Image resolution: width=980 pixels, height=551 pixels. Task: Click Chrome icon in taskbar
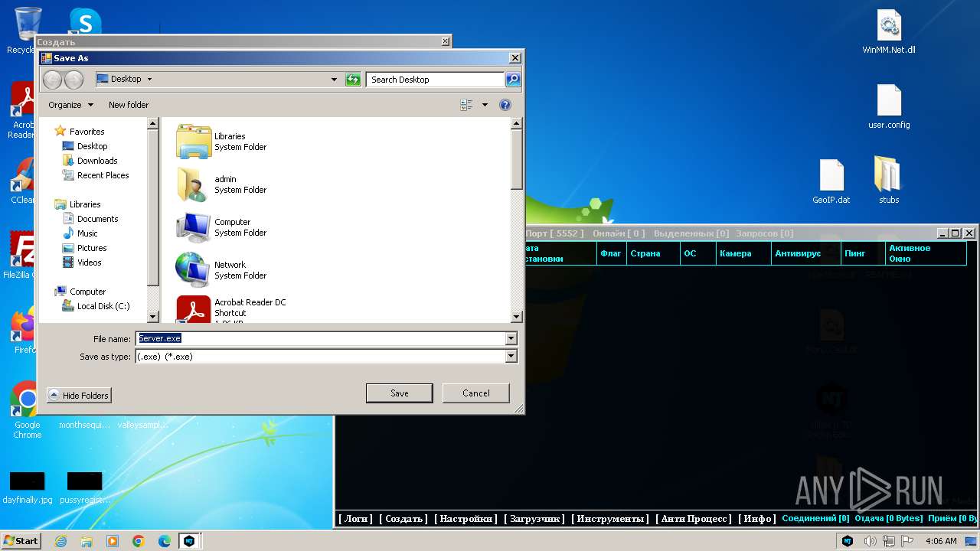(x=139, y=541)
